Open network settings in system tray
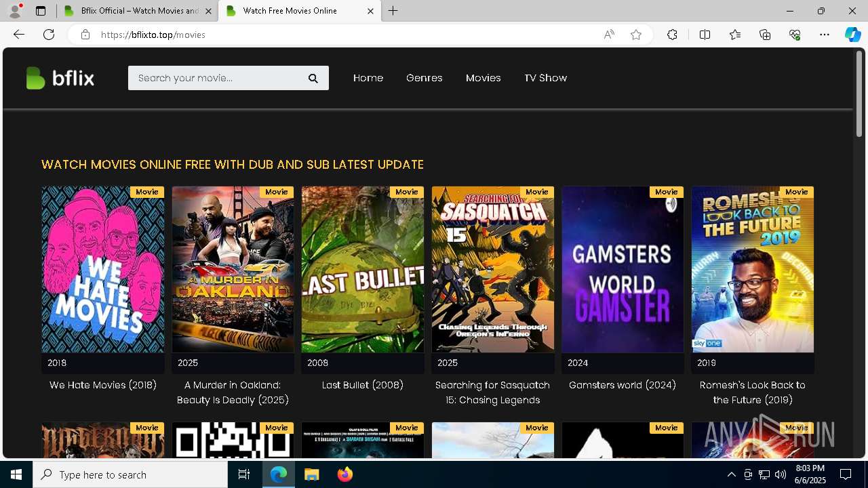 pos(764,474)
